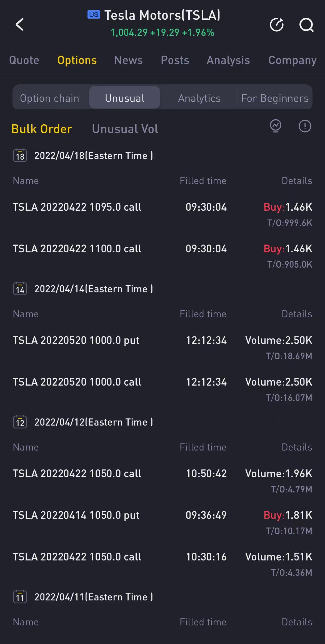Open the News tab
This screenshot has width=325, height=644.
[128, 60]
